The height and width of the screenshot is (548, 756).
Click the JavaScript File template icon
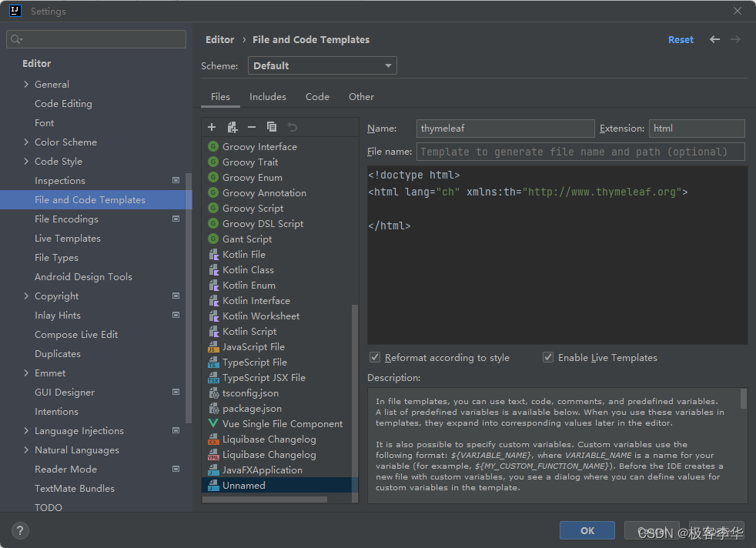pyautogui.click(x=213, y=346)
